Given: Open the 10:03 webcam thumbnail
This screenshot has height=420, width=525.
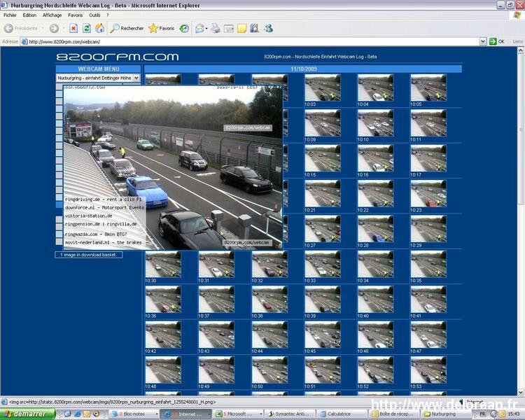Looking at the screenshot, I should point(323,87).
